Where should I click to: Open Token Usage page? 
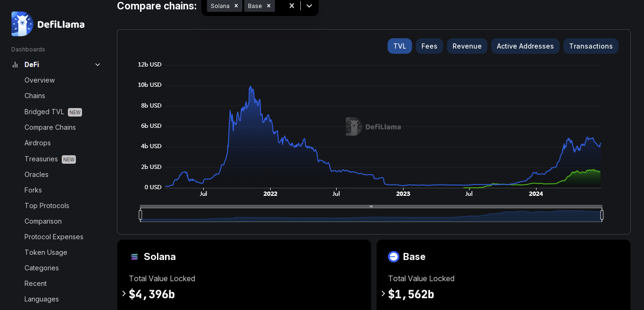(x=46, y=252)
